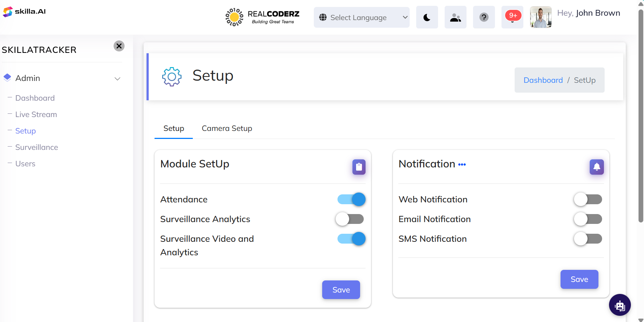Turn on Web Notification switch
This screenshot has height=322, width=644.
click(588, 199)
